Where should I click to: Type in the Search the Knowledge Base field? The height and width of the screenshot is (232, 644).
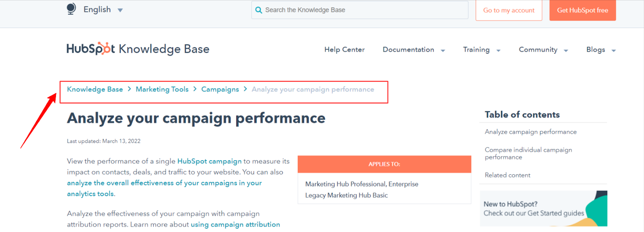click(362, 10)
